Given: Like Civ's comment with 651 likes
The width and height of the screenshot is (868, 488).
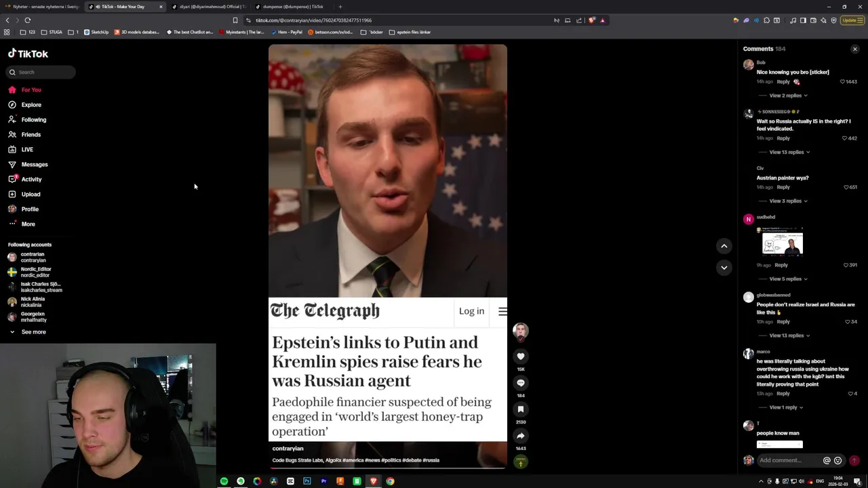Looking at the screenshot, I should point(850,187).
